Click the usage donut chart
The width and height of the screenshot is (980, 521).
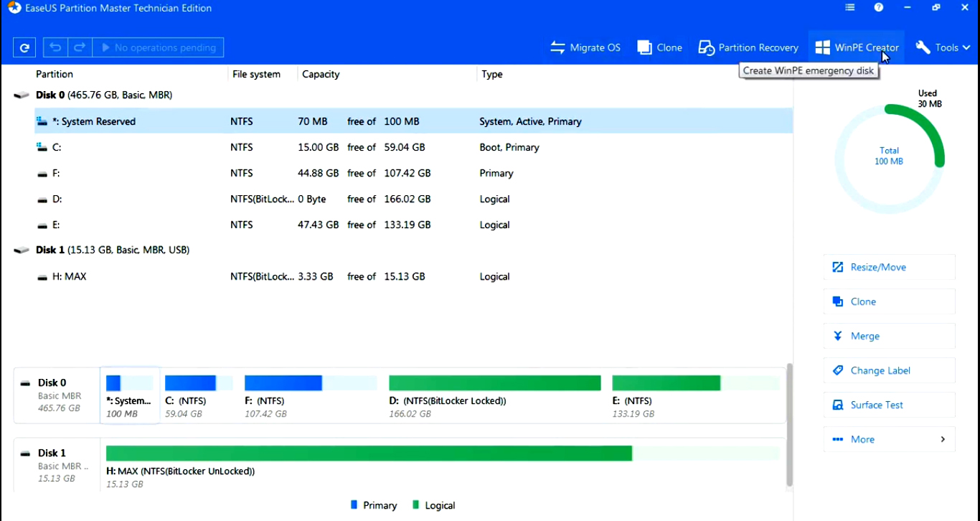pyautogui.click(x=889, y=158)
